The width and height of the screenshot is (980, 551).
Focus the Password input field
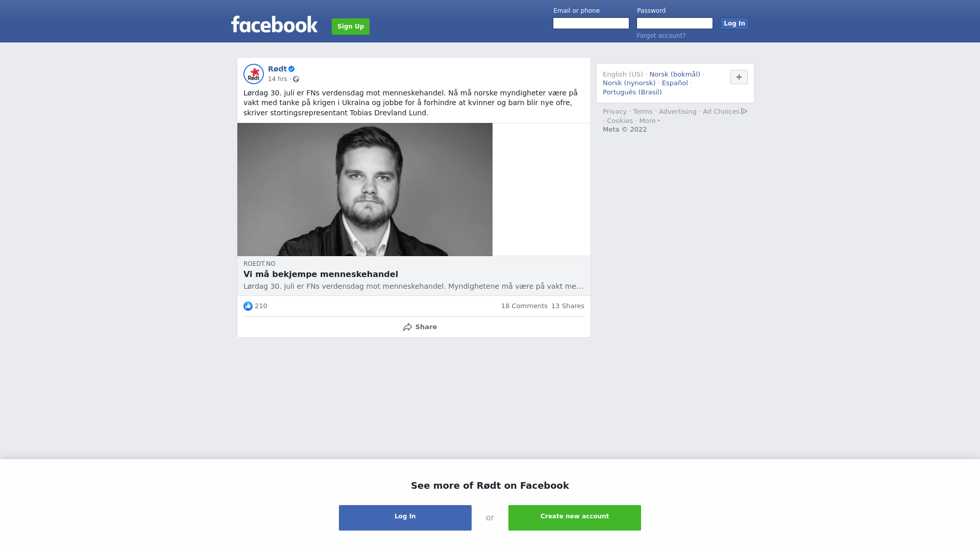click(675, 23)
